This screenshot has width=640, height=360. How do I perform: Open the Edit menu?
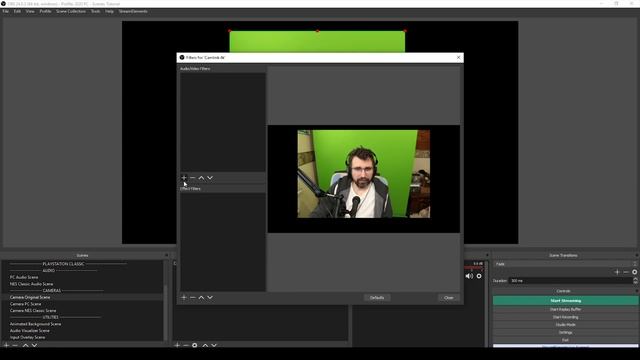(x=17, y=11)
